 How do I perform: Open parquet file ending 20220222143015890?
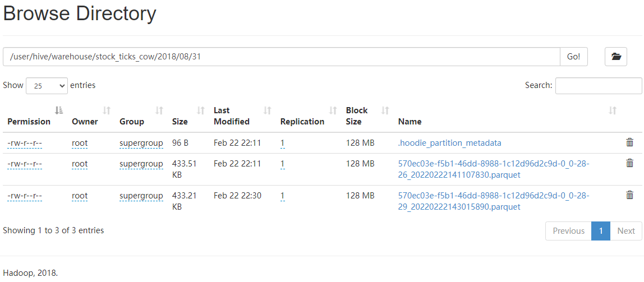pyautogui.click(x=494, y=201)
